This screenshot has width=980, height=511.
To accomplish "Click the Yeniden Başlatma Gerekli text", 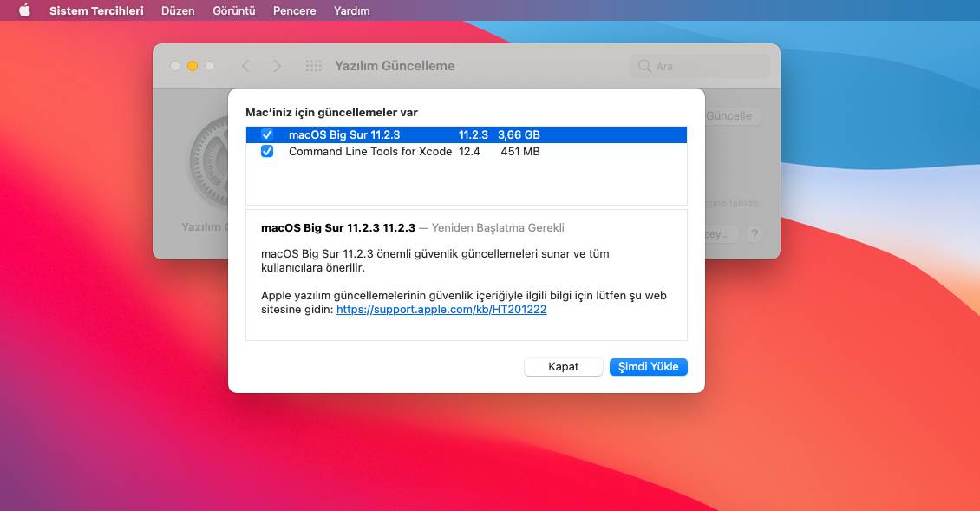I will click(x=498, y=227).
